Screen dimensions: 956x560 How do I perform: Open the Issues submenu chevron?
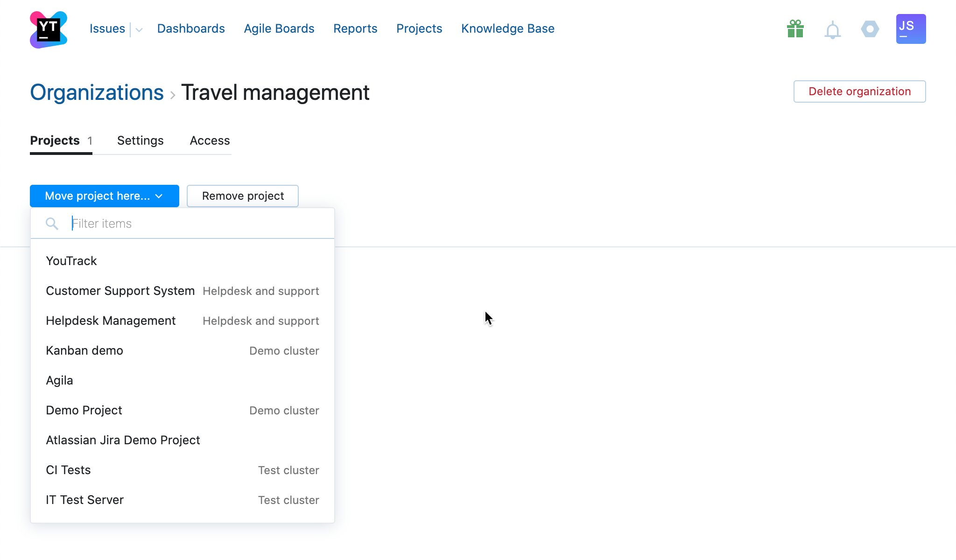[138, 30]
